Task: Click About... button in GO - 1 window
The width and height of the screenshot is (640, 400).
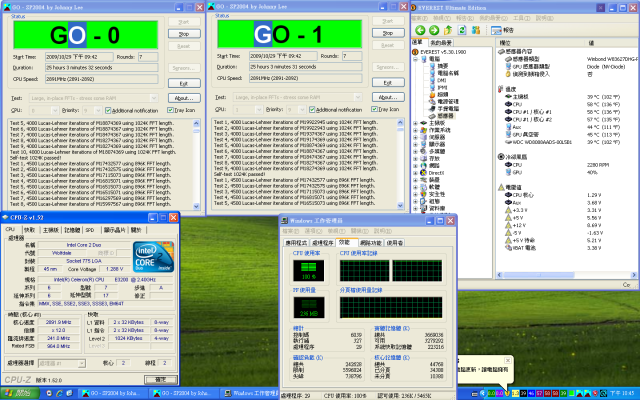Action: click(388, 97)
